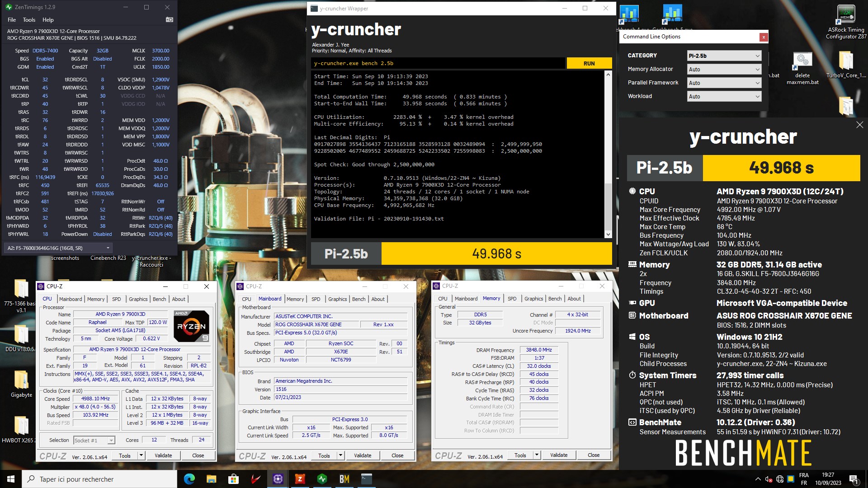868x488 pixels.
Task: Expand Tools arrow in first CPU-Z window
Action: point(141,455)
